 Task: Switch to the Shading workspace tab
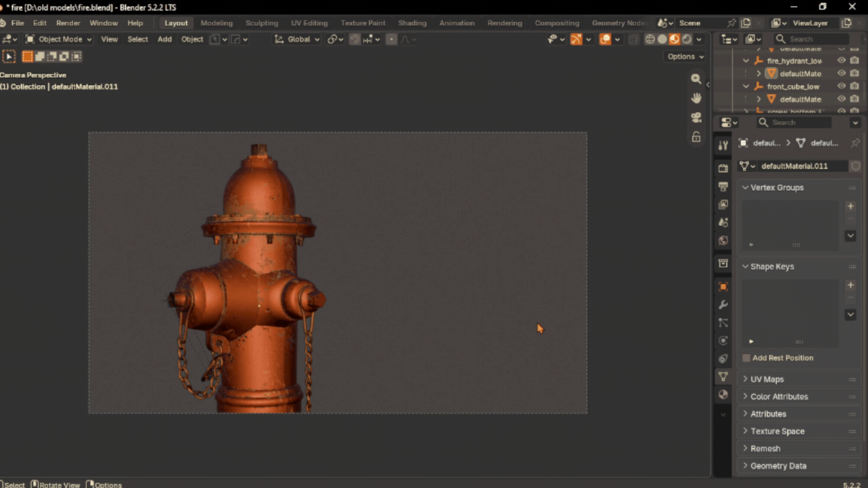click(412, 23)
